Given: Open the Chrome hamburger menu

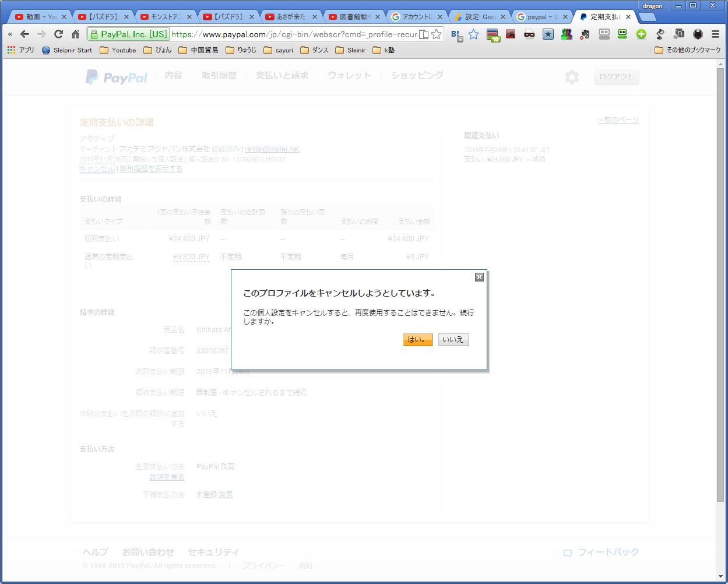Looking at the screenshot, I should [x=715, y=34].
